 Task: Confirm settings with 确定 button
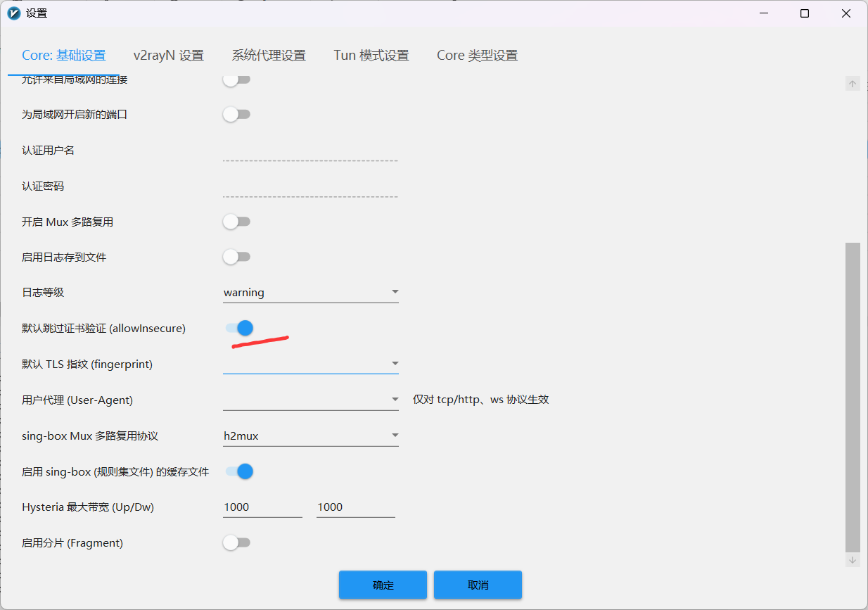[x=383, y=585]
